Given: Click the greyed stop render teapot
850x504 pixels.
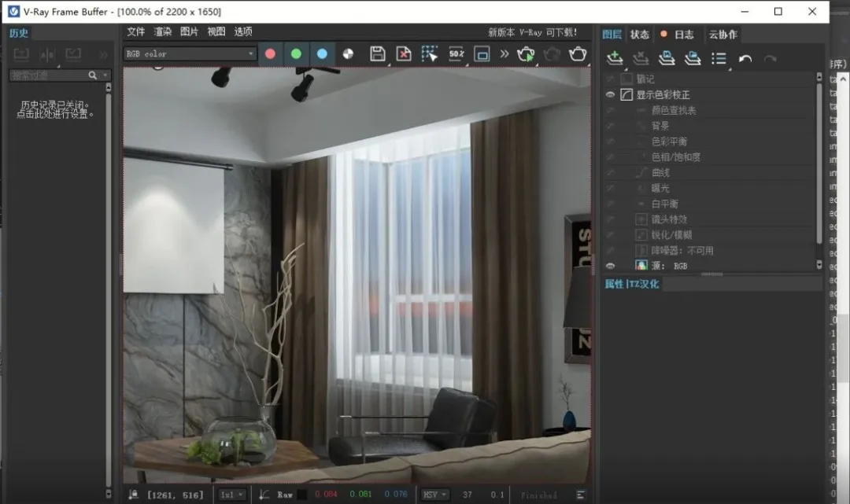Looking at the screenshot, I should tap(552, 53).
